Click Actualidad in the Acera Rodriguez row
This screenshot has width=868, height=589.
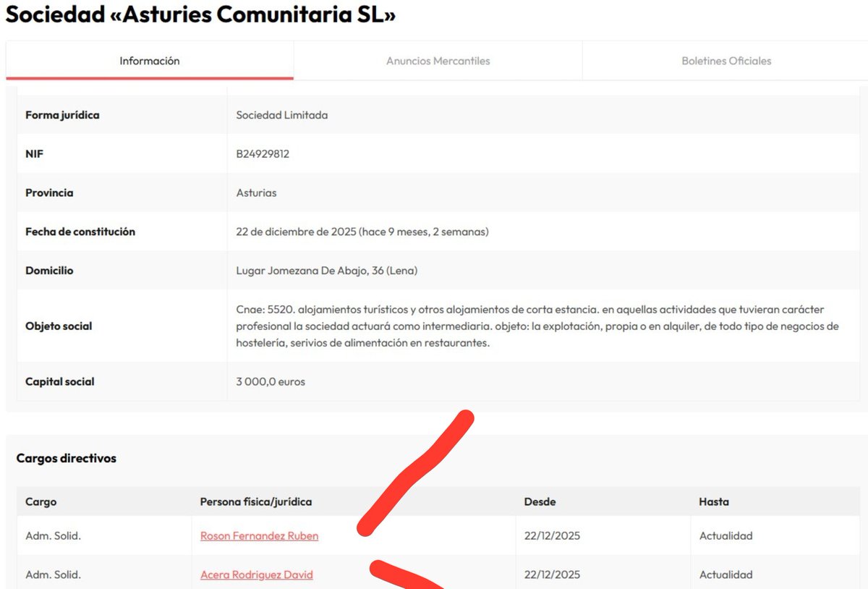point(726,575)
